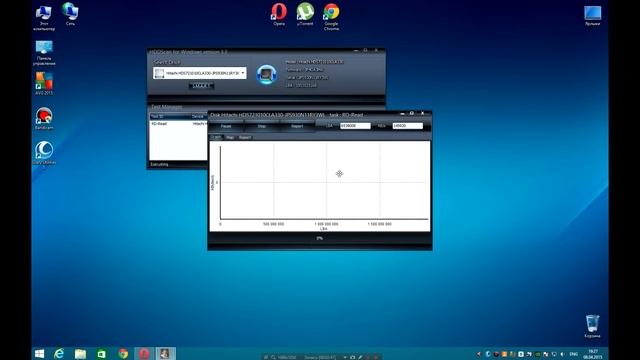
Task: Open the Windows Start button
Action: click(40, 354)
